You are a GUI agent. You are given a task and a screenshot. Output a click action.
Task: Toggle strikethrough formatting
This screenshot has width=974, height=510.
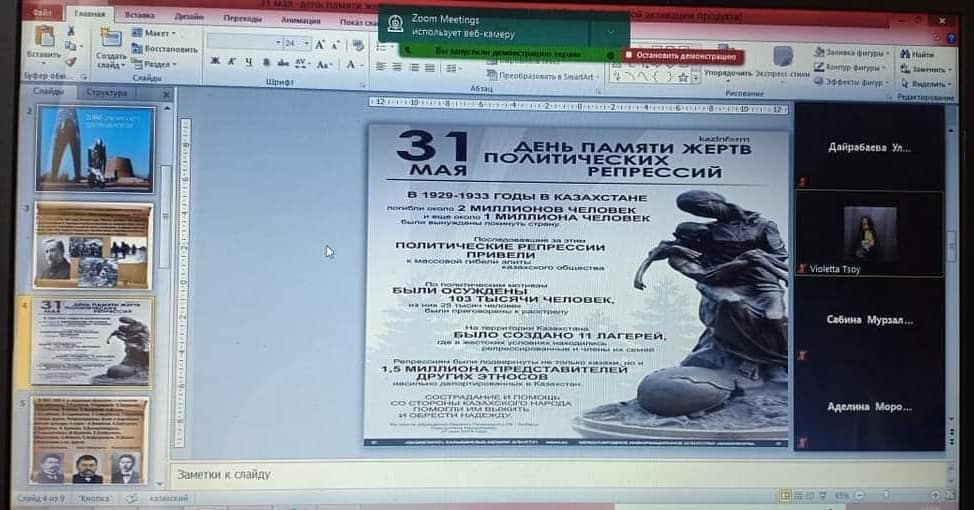coord(283,63)
